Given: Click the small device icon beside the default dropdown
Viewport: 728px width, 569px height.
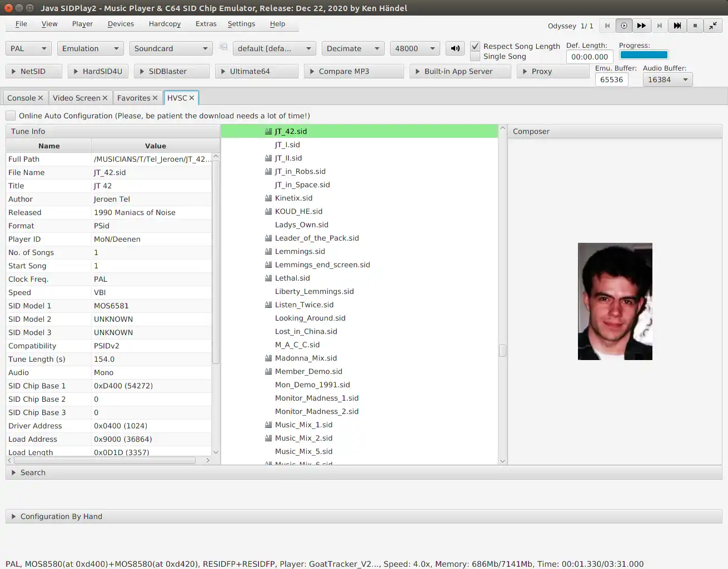Looking at the screenshot, I should coord(223,48).
